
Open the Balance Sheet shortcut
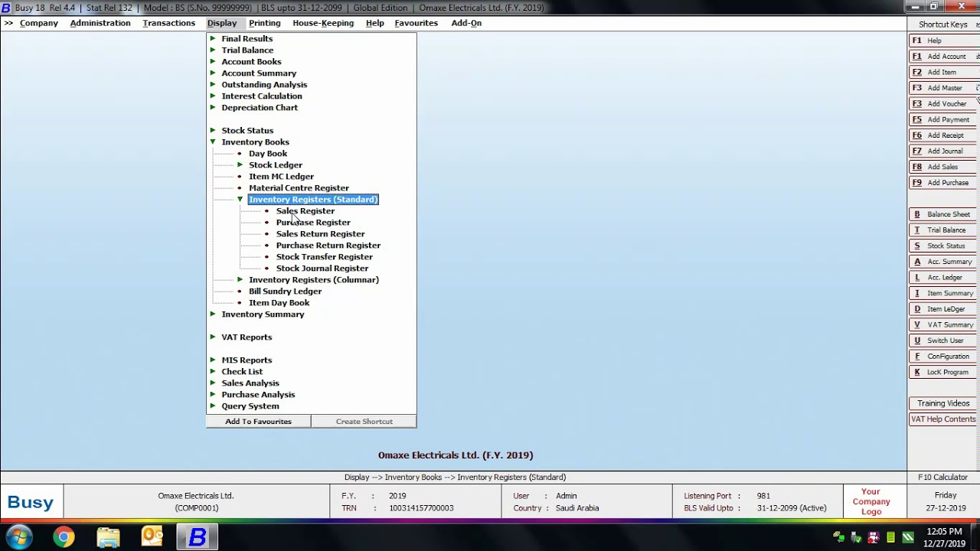(943, 214)
